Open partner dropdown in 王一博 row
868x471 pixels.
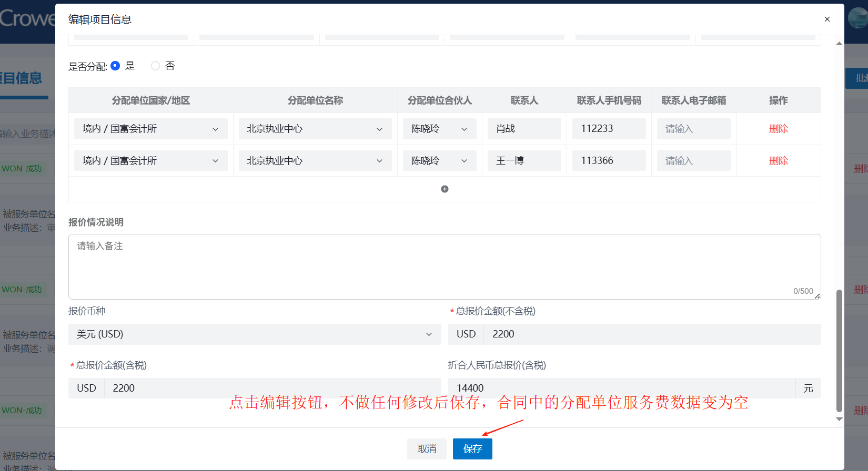point(440,161)
